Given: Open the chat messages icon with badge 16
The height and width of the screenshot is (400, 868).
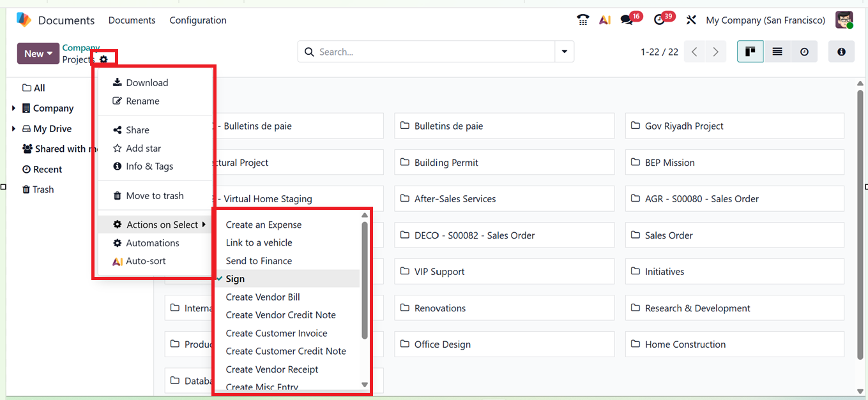Looking at the screenshot, I should 627,20.
